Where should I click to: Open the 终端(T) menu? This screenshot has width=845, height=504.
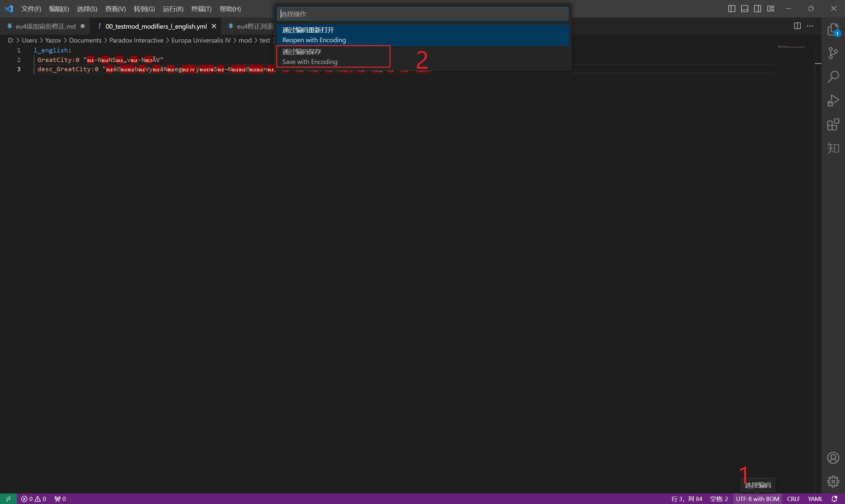201,9
